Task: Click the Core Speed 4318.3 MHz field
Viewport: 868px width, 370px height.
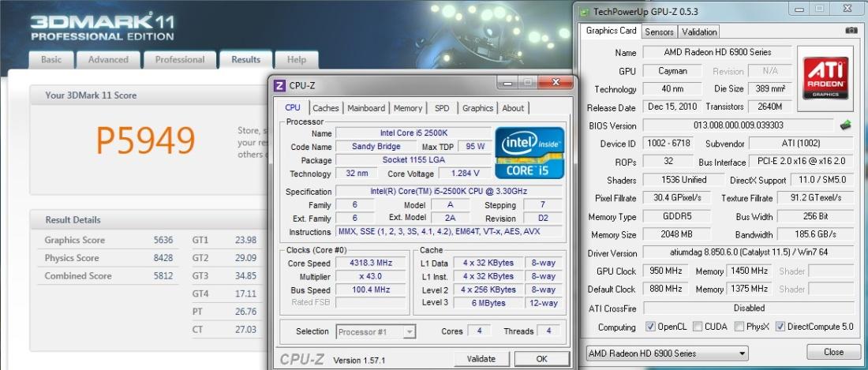Action: pyautogui.click(x=370, y=263)
